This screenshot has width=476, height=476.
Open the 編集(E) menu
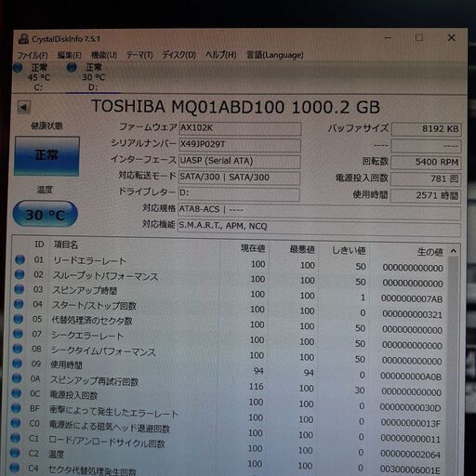[70, 56]
